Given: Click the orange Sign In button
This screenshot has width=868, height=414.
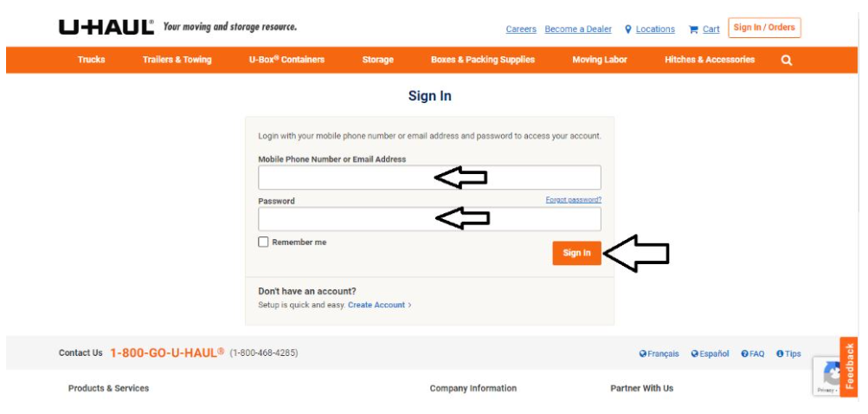Looking at the screenshot, I should click(x=576, y=253).
